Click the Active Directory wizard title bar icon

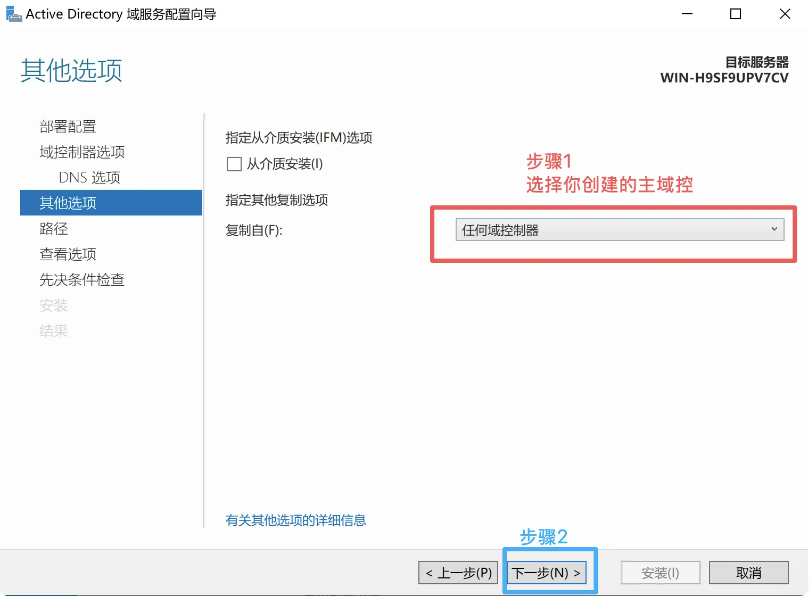coord(13,14)
